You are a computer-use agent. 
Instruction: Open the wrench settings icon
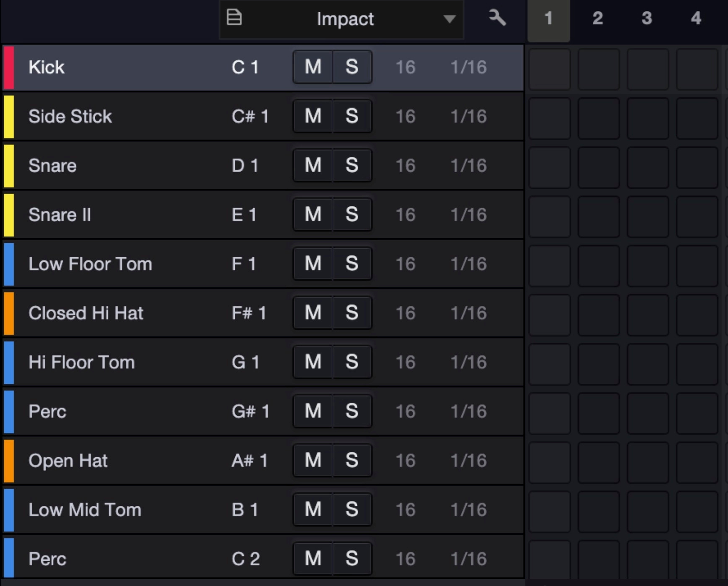tap(497, 18)
